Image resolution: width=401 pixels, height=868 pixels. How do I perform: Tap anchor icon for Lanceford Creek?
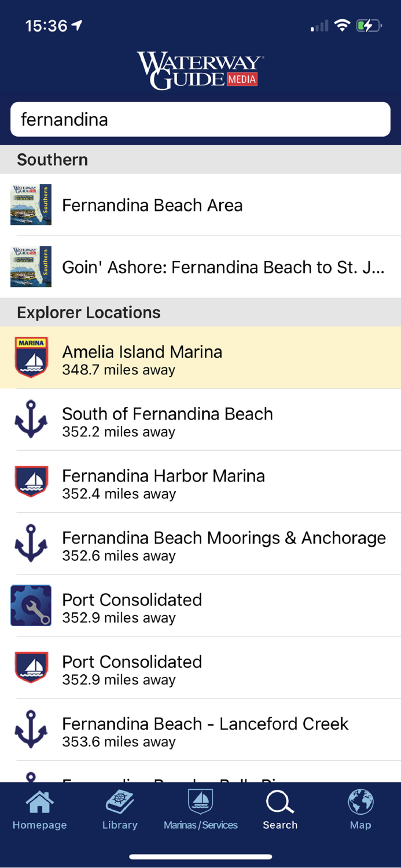31,729
